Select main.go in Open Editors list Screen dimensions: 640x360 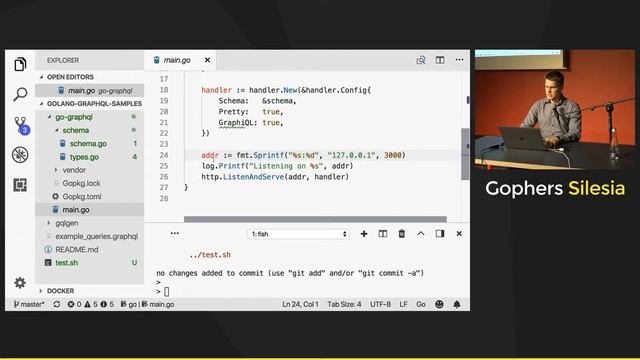[x=90, y=91]
